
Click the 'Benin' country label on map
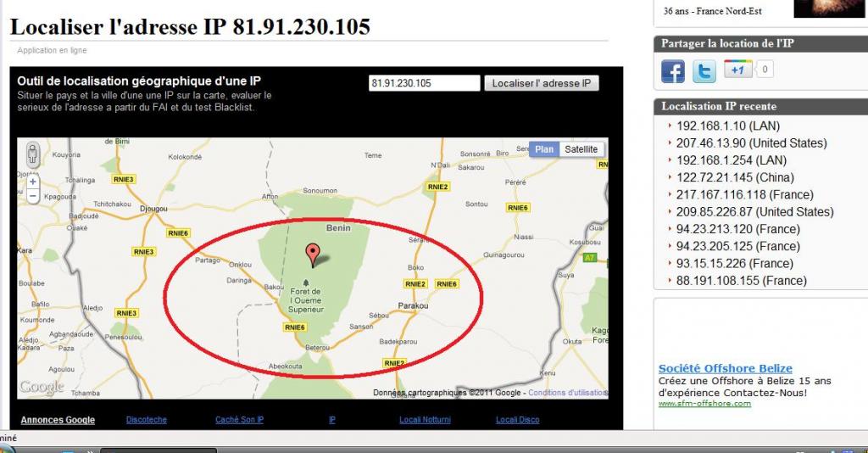[338, 227]
